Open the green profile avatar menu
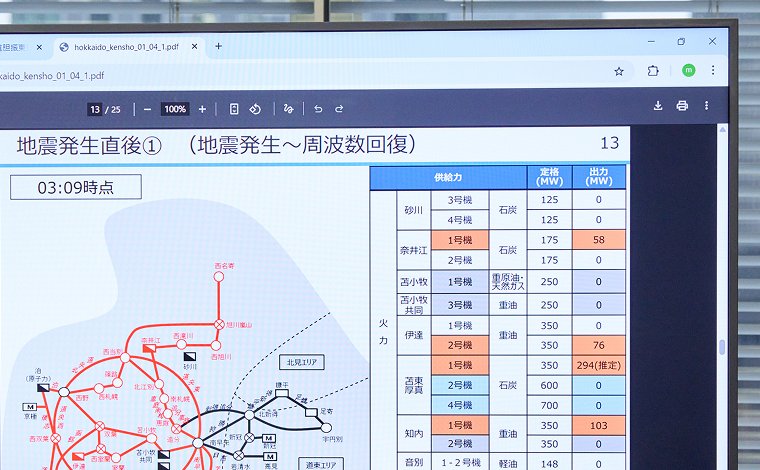Screen dimensions: 760x470 point(688,70)
